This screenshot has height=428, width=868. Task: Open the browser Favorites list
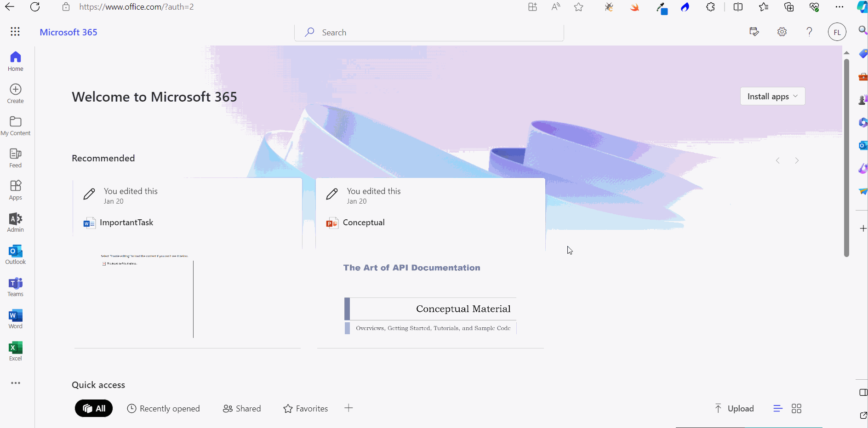pos(764,7)
